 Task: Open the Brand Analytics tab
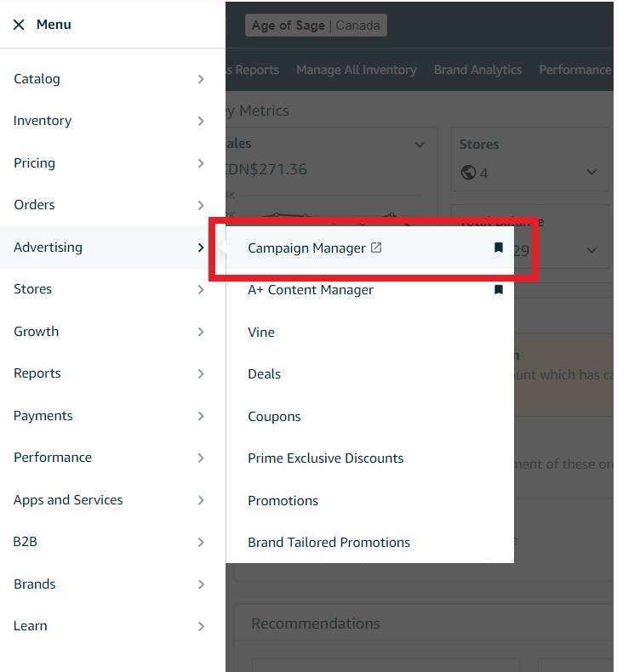[x=477, y=70]
